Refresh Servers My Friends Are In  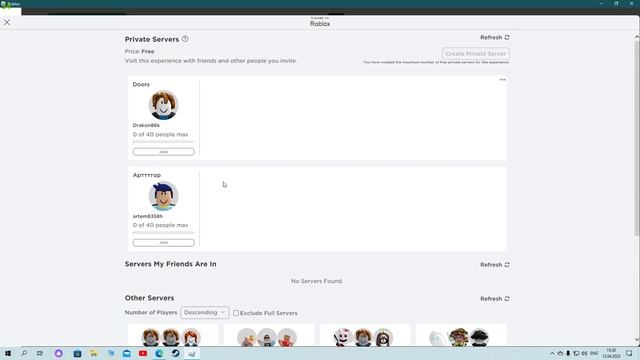click(x=495, y=265)
